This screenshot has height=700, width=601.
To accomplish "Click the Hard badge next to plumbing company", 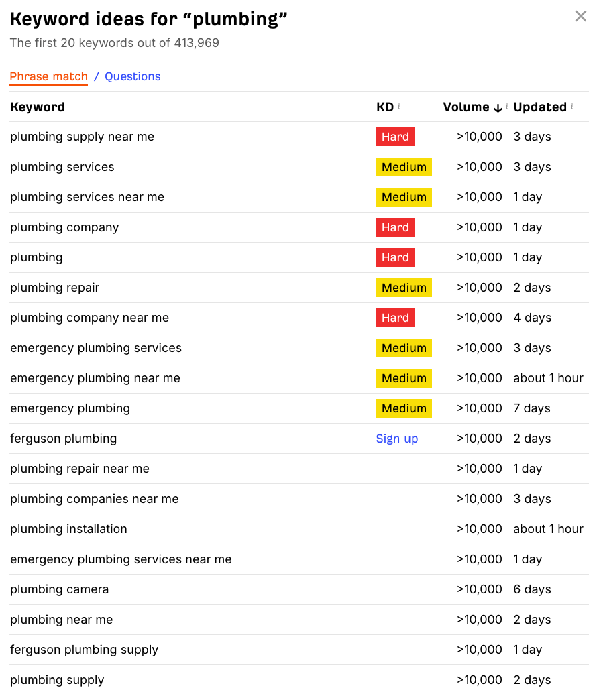I will (395, 227).
